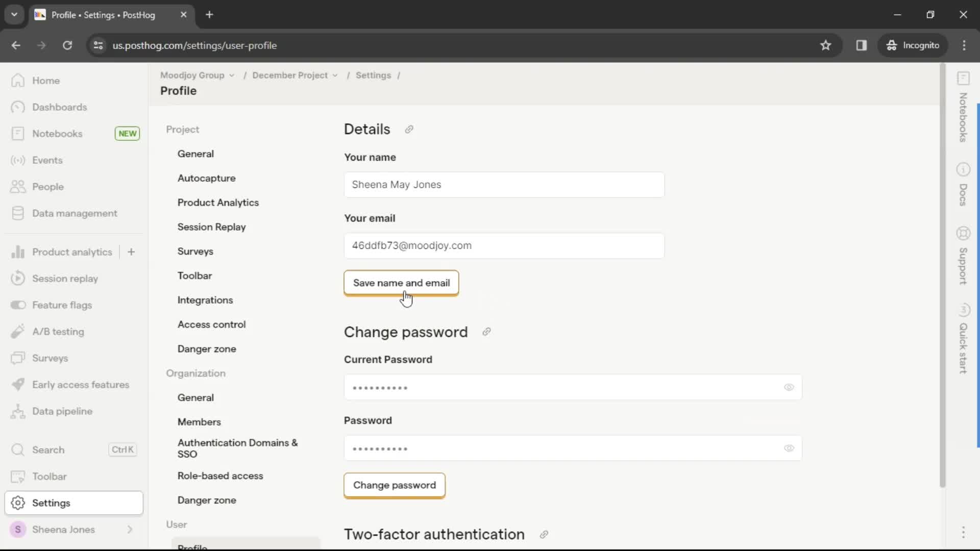The height and width of the screenshot is (551, 980).
Task: Open side panel options menu
Action: (x=963, y=532)
